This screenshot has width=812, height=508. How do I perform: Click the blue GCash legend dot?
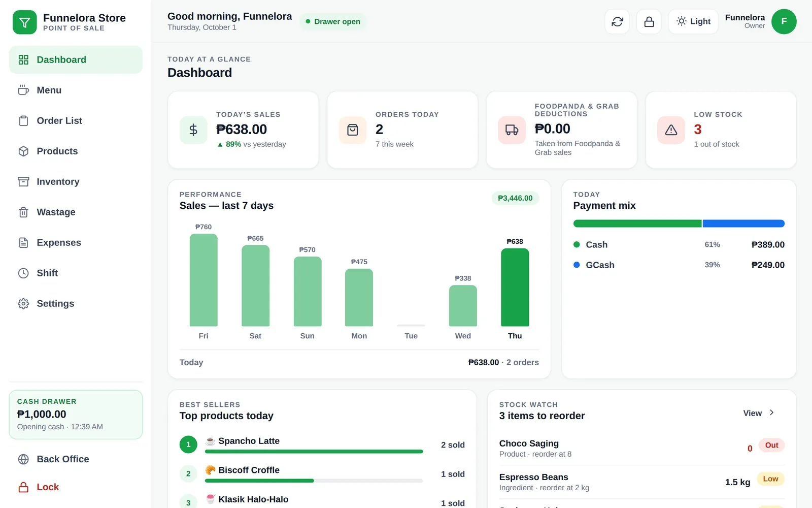577,265
